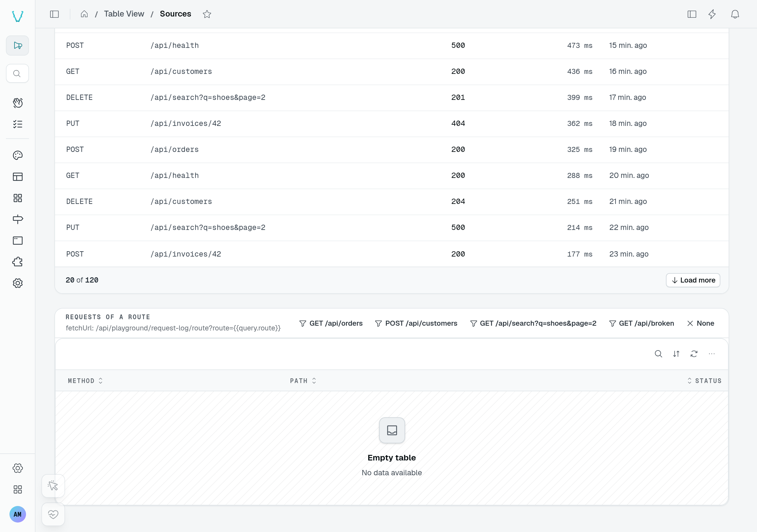Sort by the PATH column header
This screenshot has width=757, height=532.
303,381
